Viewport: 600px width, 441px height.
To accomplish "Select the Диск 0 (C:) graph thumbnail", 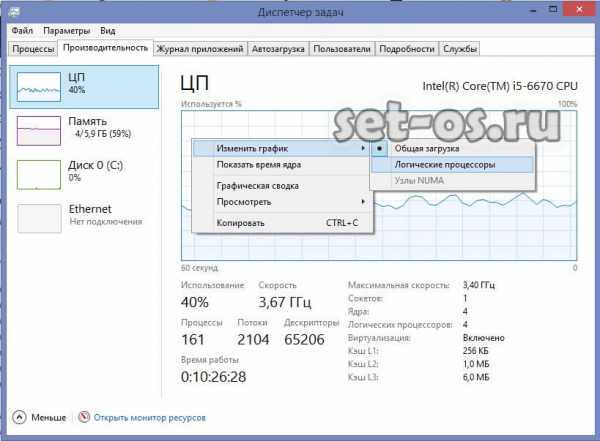I will pyautogui.click(x=39, y=175).
